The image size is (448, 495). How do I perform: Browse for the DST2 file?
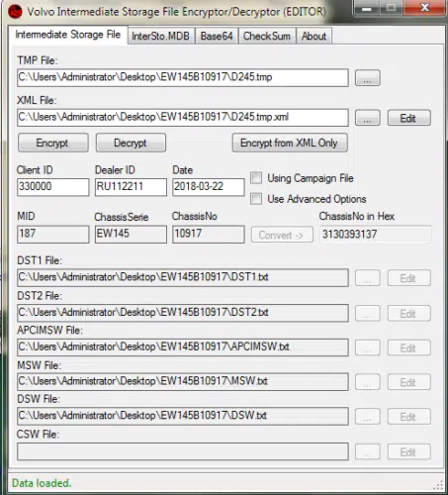[x=368, y=314]
